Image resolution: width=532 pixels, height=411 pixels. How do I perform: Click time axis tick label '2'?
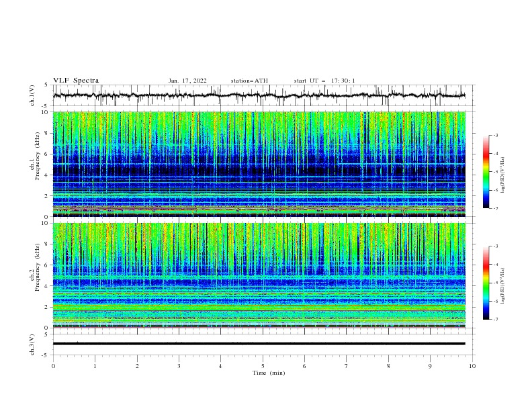137,366
